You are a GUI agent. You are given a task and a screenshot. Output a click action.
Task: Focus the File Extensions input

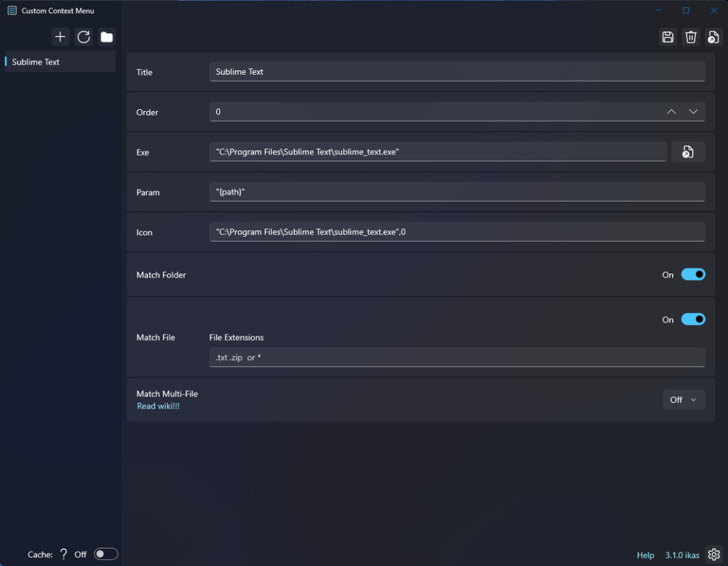tap(457, 357)
